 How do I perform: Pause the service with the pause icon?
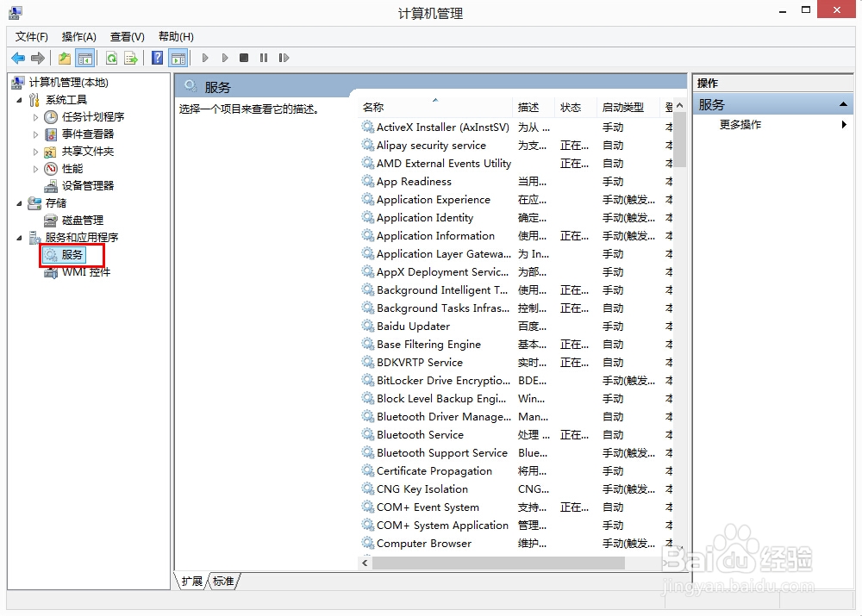click(265, 58)
